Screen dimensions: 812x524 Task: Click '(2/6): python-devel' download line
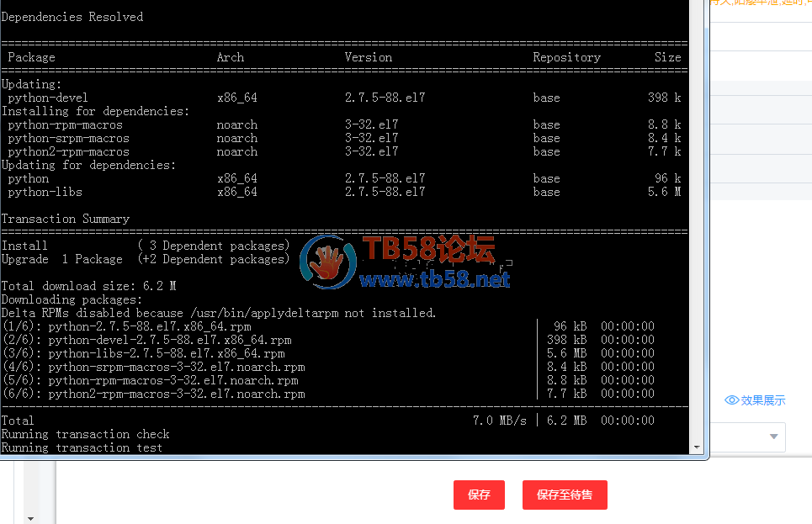coord(147,340)
